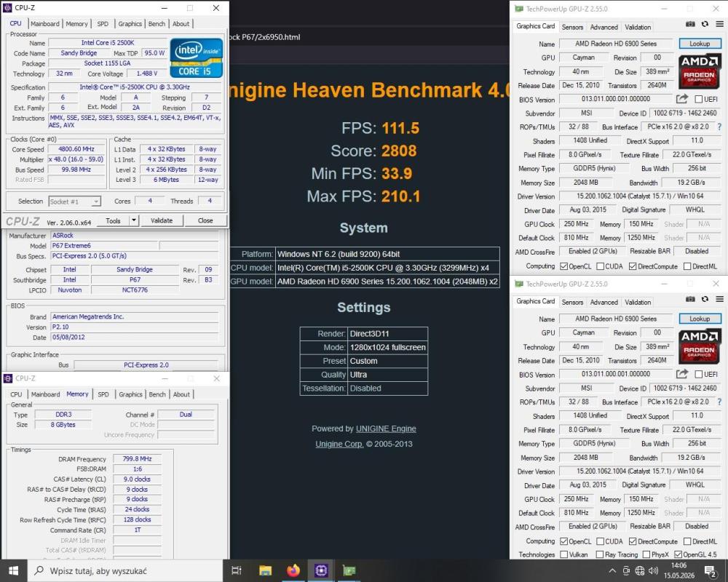Image resolution: width=728 pixels, height=582 pixels.
Task: Click the Windows taskbar search box
Action: coord(125,571)
